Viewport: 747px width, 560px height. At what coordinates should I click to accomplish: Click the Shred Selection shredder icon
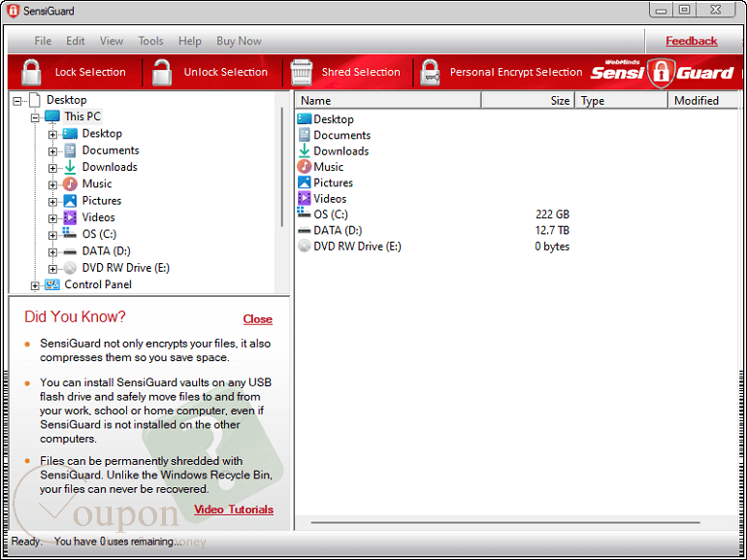click(302, 73)
